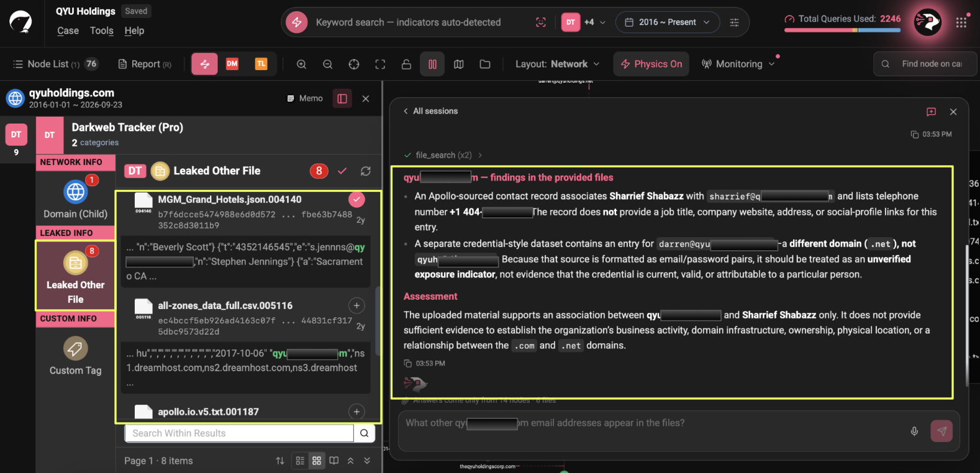Click the fit-to-screen fullscreen icon
Image resolution: width=980 pixels, height=473 pixels.
(380, 64)
